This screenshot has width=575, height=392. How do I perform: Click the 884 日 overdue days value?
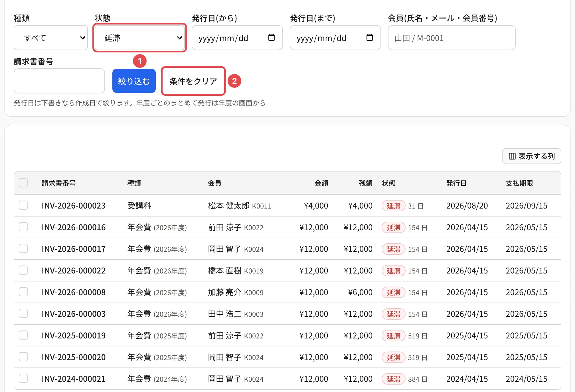pos(418,379)
